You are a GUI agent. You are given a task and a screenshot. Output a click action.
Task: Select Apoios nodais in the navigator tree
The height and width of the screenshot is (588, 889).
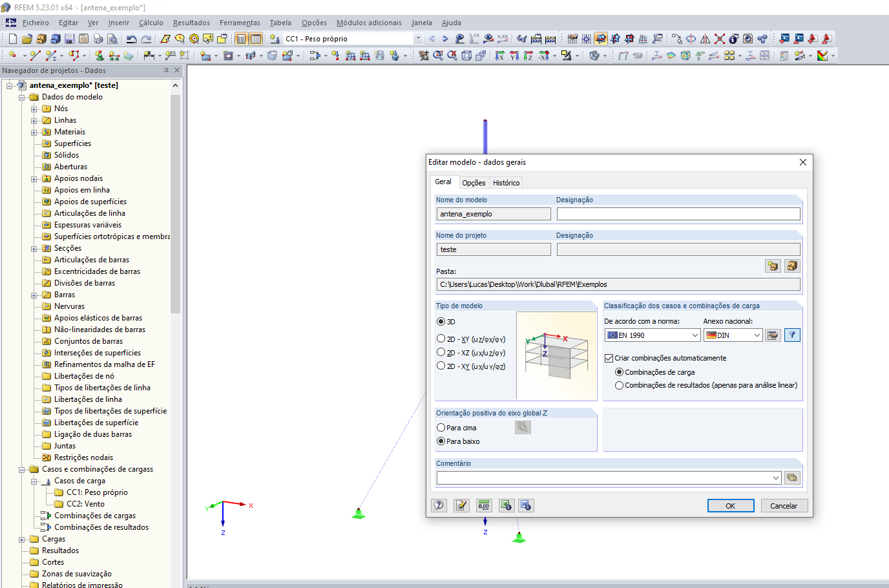tap(78, 178)
